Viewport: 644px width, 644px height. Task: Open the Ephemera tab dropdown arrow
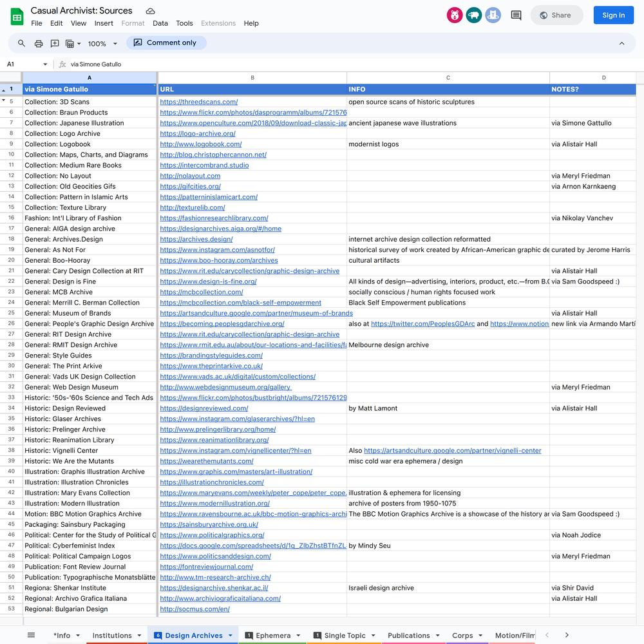[298, 636]
